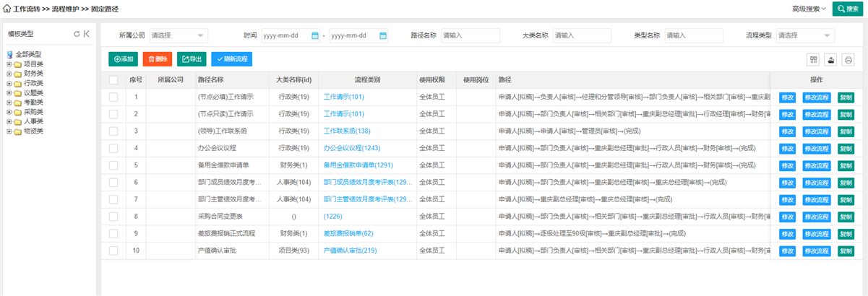Open the column filter settings icon
Image resolution: width=868 pixels, height=296 pixels.
(x=814, y=60)
